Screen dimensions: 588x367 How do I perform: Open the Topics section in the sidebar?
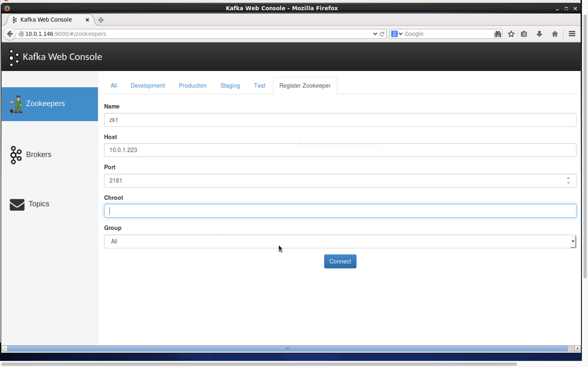pos(39,204)
